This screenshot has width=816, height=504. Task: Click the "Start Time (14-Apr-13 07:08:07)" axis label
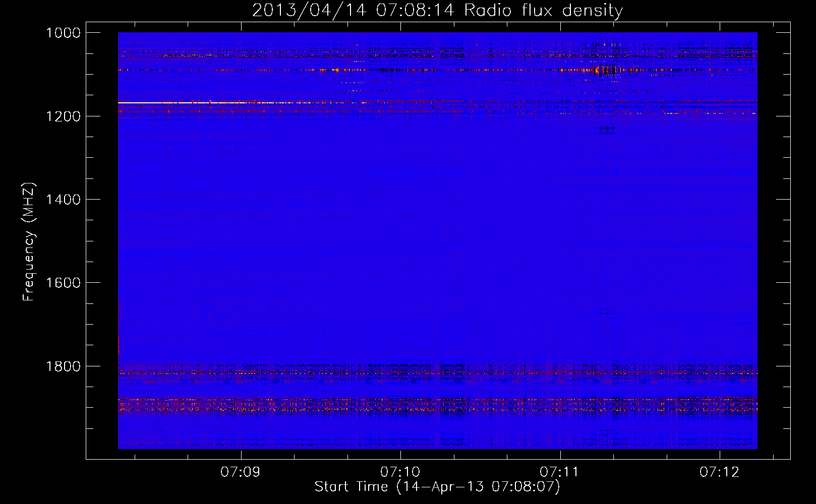pos(437,486)
